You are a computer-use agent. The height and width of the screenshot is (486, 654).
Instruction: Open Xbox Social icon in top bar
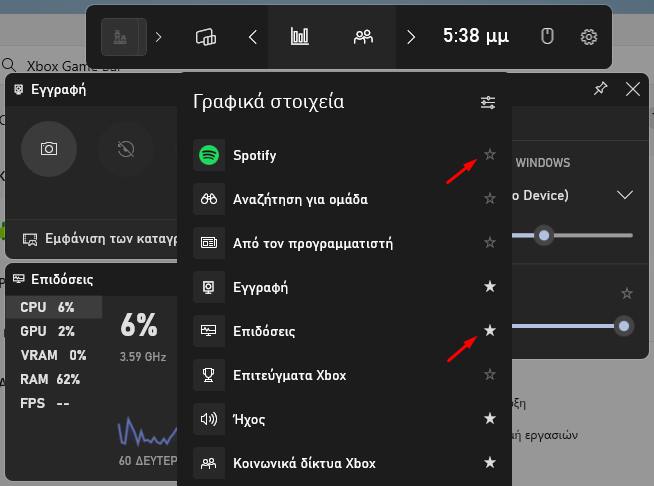pos(363,37)
